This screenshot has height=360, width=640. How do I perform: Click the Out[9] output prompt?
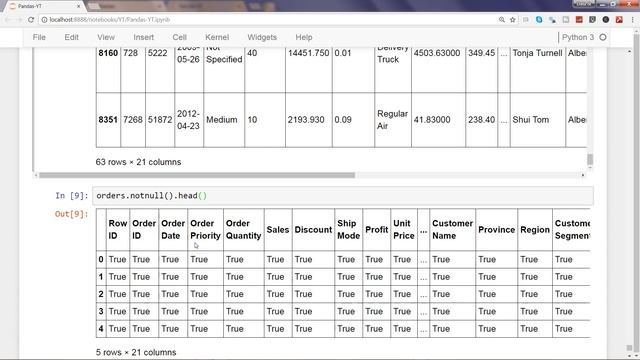pos(71,214)
